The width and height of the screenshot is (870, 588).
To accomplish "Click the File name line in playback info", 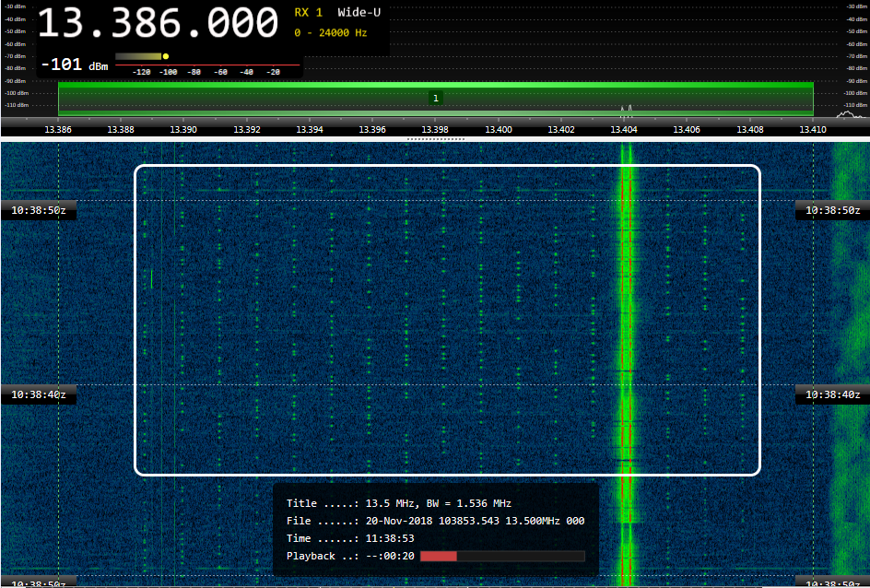I will 435,521.
